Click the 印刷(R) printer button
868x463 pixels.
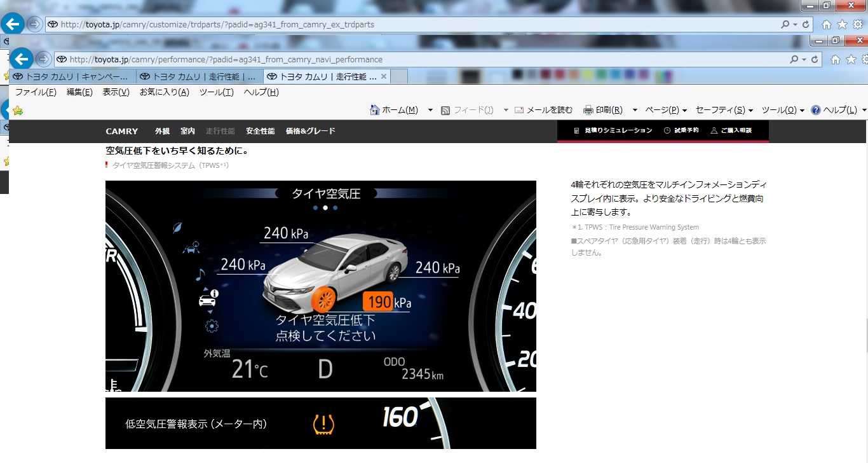pyautogui.click(x=602, y=110)
